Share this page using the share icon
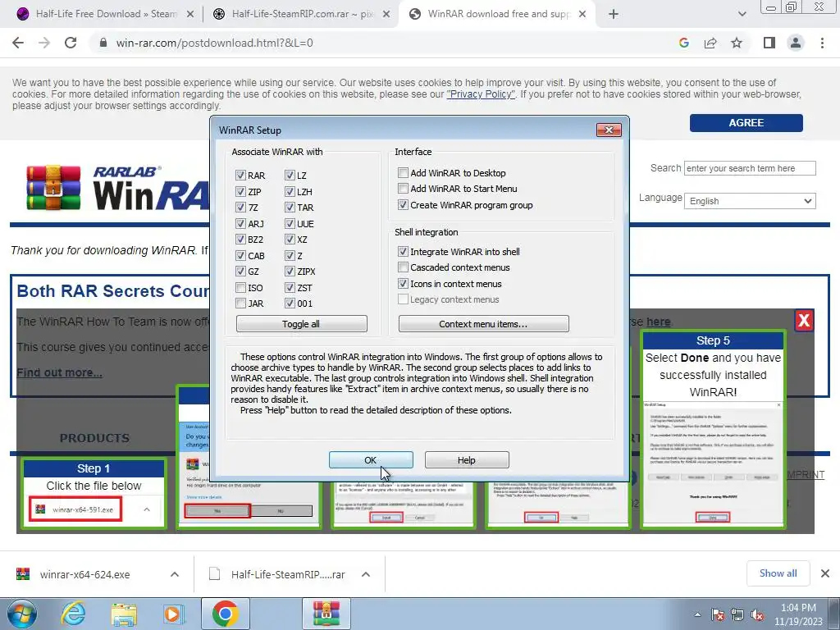This screenshot has height=630, width=840. 710,43
